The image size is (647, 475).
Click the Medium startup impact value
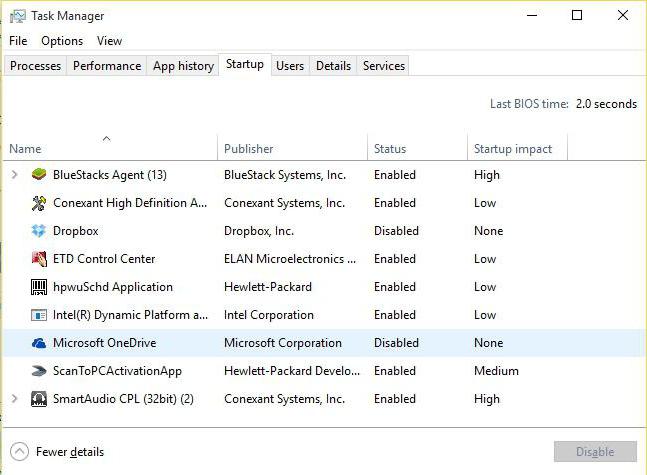[496, 371]
